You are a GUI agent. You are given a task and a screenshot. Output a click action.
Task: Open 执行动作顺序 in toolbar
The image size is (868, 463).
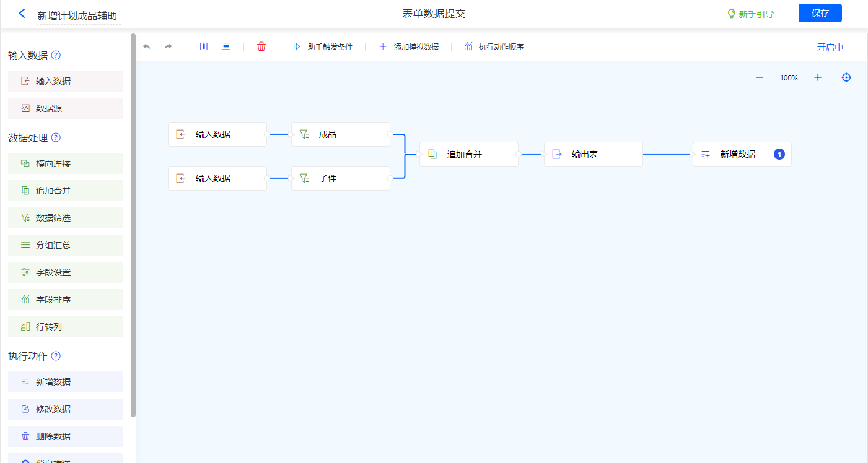pyautogui.click(x=494, y=46)
